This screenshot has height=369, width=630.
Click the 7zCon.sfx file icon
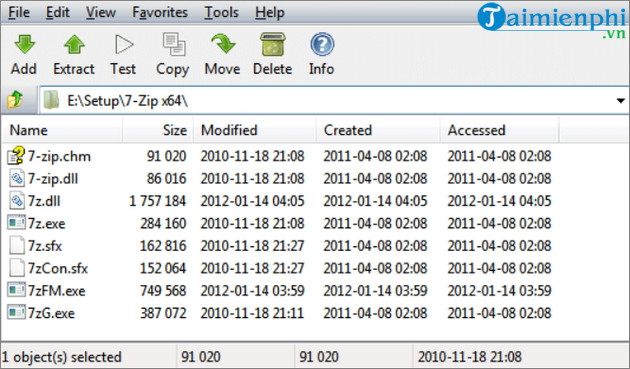coord(16,268)
